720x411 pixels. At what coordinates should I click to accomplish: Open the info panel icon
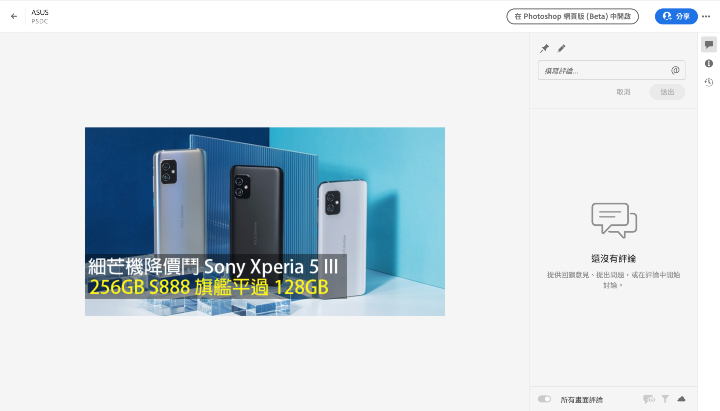pos(709,63)
